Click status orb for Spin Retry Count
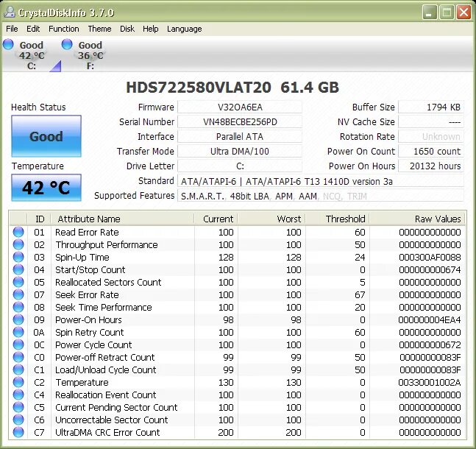 point(18,332)
